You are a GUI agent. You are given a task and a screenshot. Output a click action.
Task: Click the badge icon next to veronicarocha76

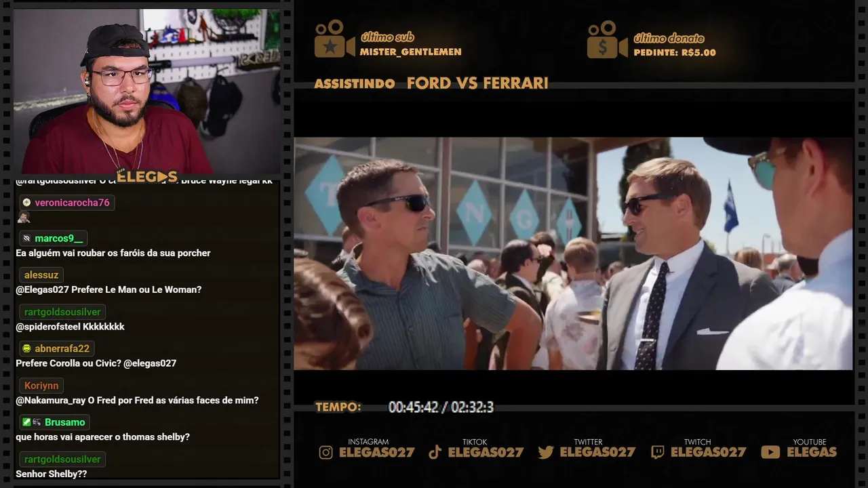click(x=26, y=202)
